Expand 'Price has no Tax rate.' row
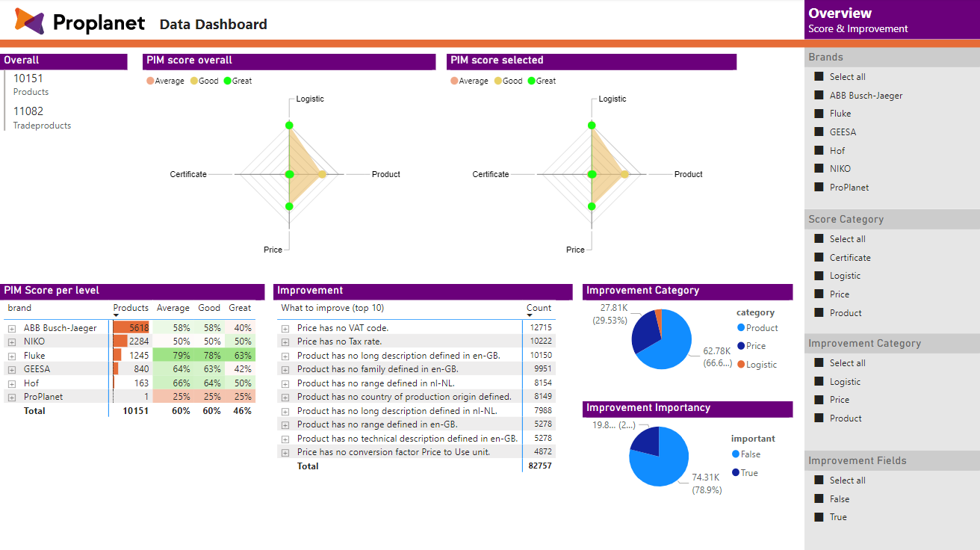The image size is (980, 550). coord(285,342)
